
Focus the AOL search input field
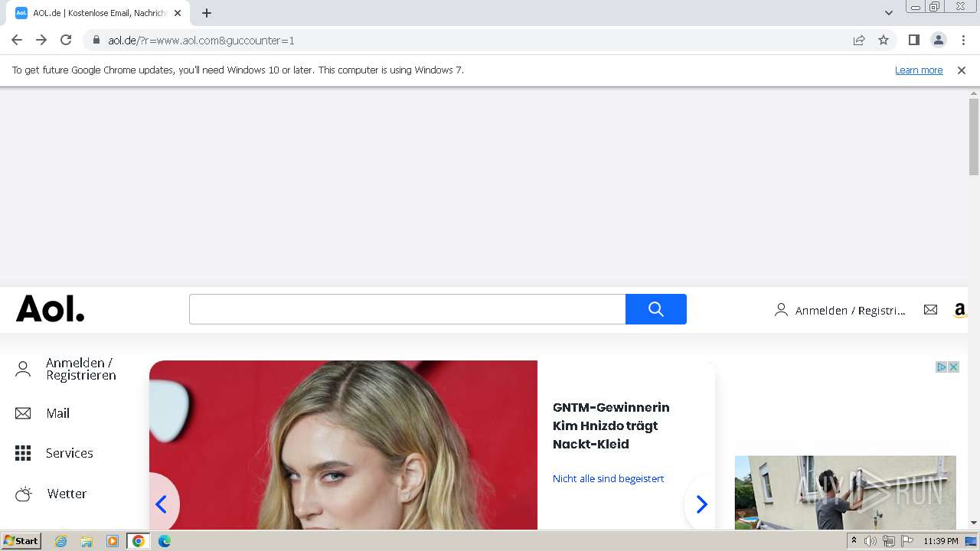click(407, 309)
